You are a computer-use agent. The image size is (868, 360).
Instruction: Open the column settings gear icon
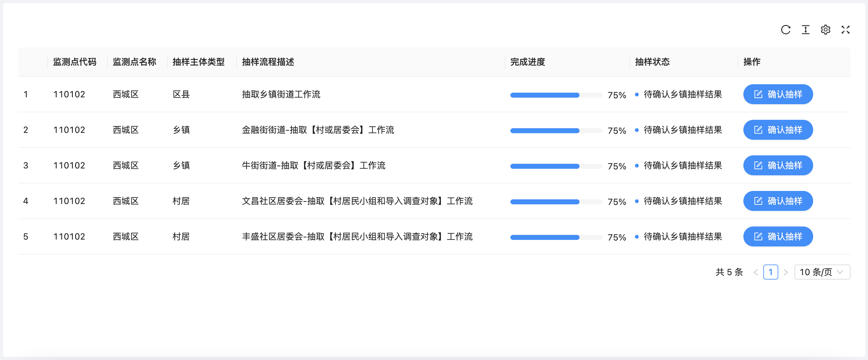(825, 30)
